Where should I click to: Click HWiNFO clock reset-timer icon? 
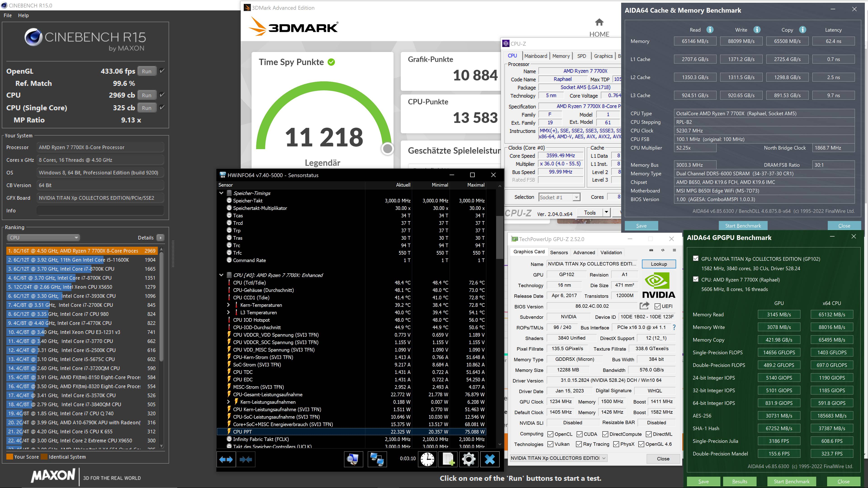(427, 459)
